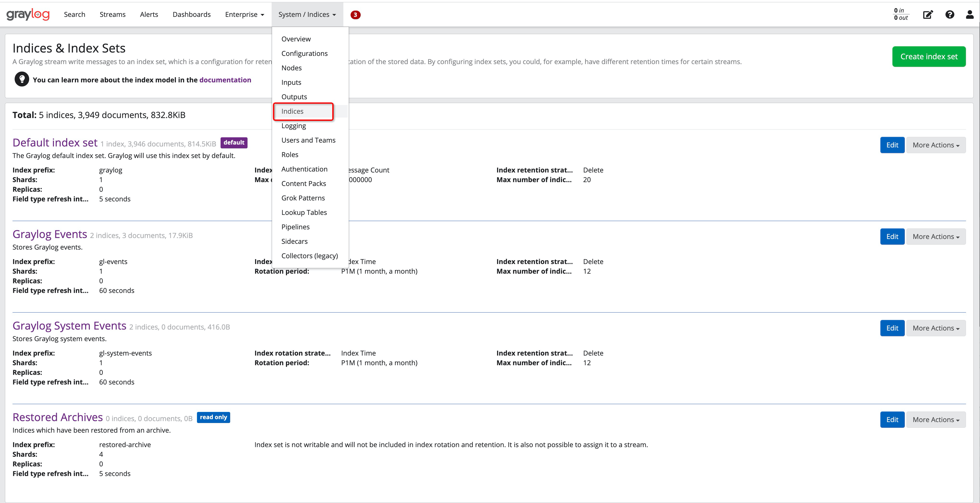This screenshot has width=980, height=503.
Task: Open the documentation link
Action: coord(225,79)
